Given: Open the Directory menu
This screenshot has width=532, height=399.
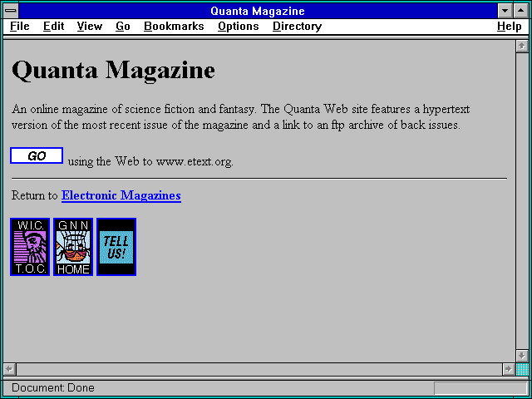Looking at the screenshot, I should 298,27.
